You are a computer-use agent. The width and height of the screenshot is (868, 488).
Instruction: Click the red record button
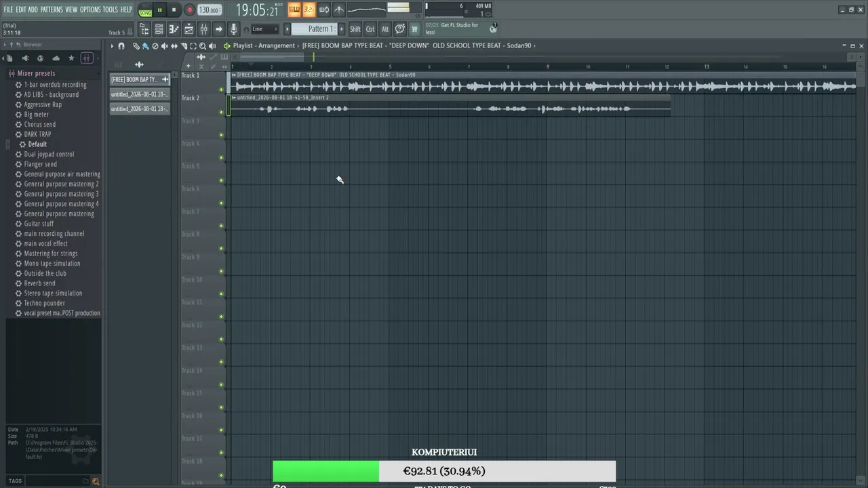189,10
